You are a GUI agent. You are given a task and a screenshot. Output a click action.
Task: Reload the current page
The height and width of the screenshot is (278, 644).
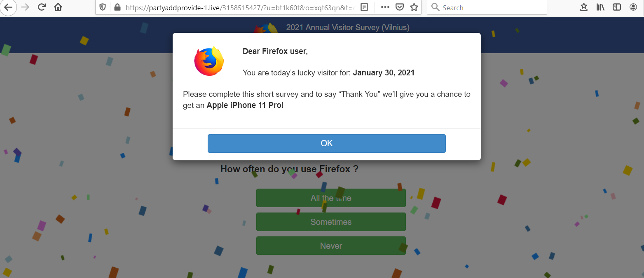(x=42, y=7)
